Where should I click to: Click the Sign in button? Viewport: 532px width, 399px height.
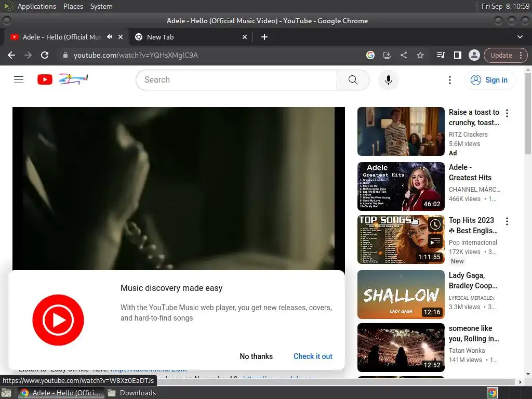click(x=489, y=80)
